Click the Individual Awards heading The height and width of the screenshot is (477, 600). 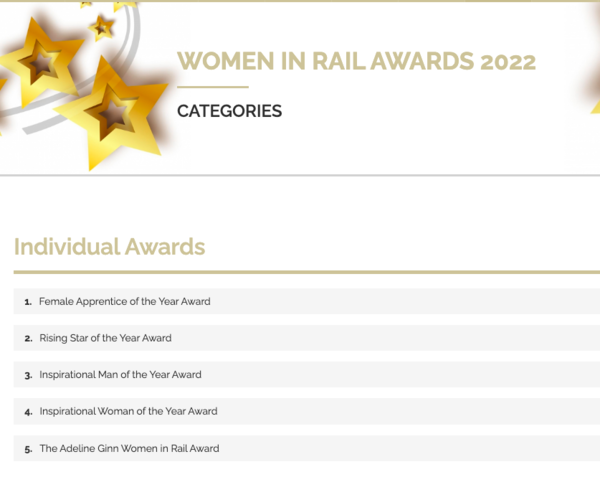click(109, 247)
